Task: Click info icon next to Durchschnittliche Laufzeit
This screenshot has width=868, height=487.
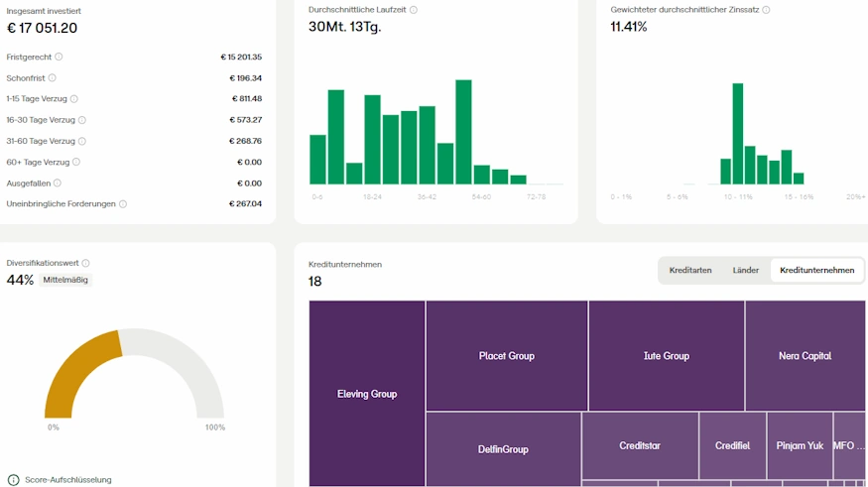Action: coord(414,10)
